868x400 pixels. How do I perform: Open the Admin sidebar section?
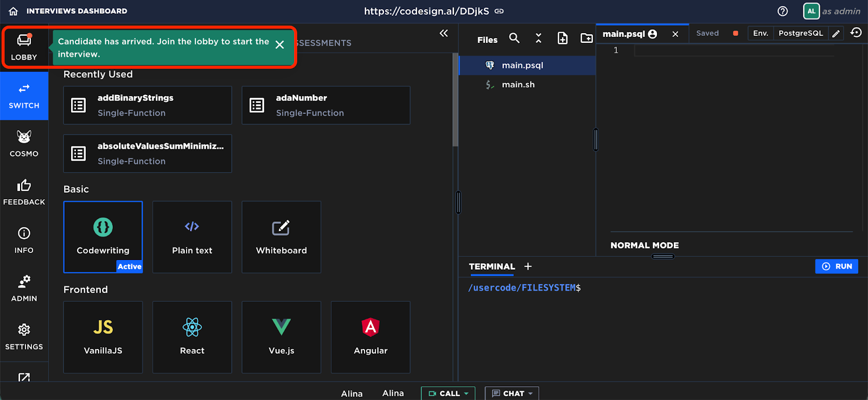24,289
